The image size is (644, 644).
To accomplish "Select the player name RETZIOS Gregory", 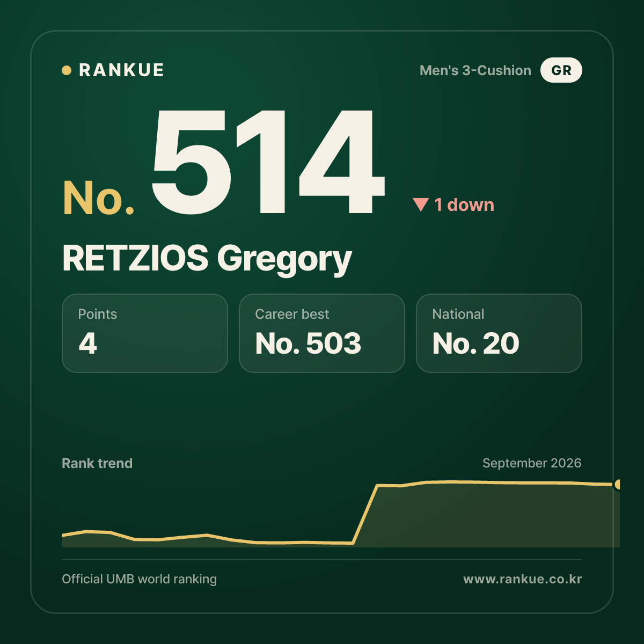I will point(207,259).
